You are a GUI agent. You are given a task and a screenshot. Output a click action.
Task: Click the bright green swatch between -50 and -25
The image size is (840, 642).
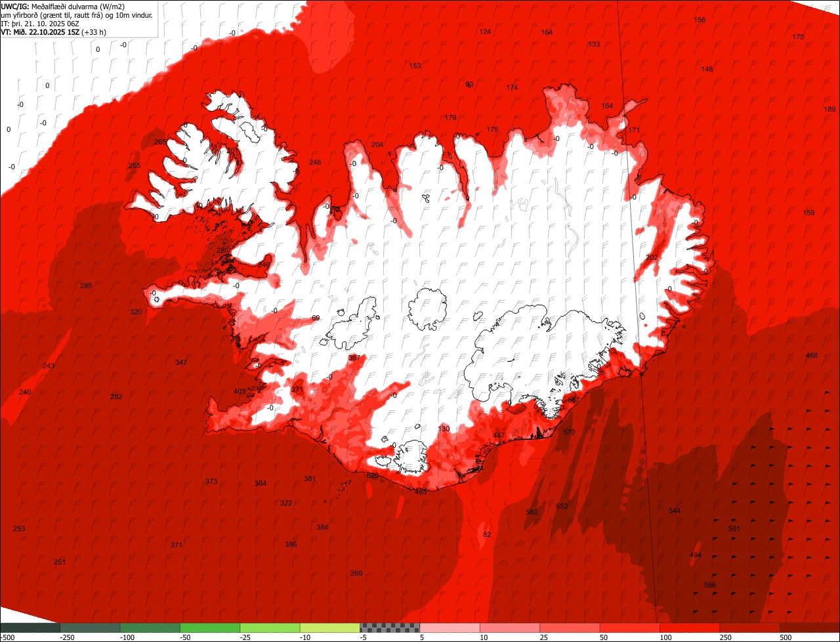210,628
